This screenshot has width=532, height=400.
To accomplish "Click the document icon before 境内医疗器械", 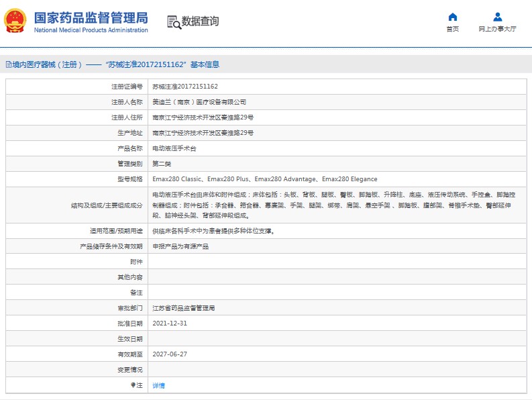I will pos(8,65).
